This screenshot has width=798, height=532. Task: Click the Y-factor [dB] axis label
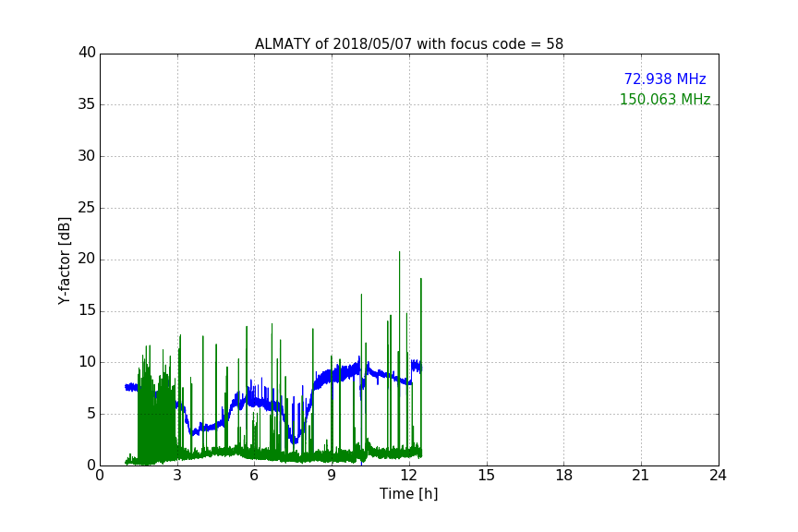click(65, 260)
